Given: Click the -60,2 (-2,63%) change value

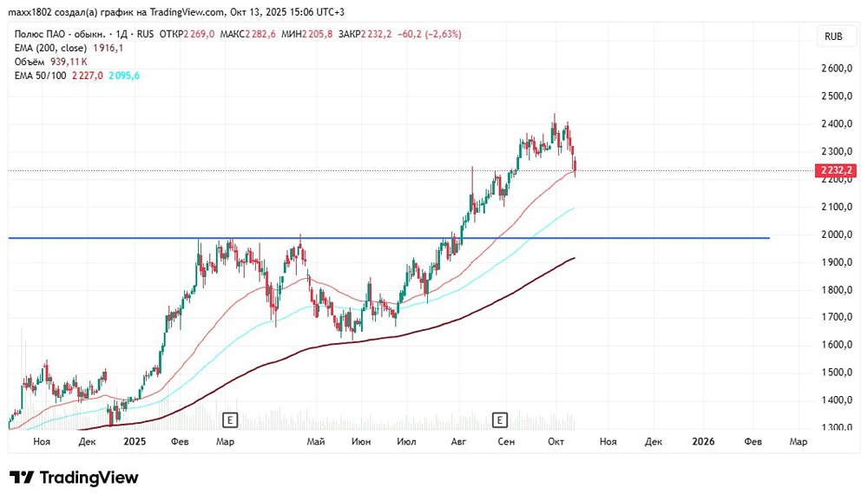Looking at the screenshot, I should point(430,35).
